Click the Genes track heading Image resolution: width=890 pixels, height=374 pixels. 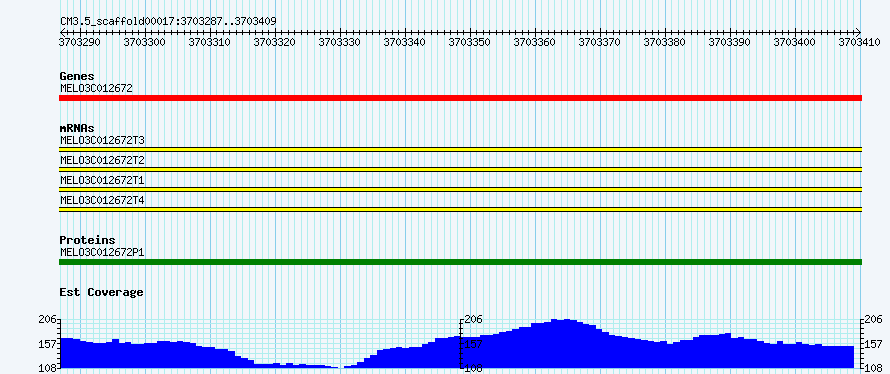(77, 76)
